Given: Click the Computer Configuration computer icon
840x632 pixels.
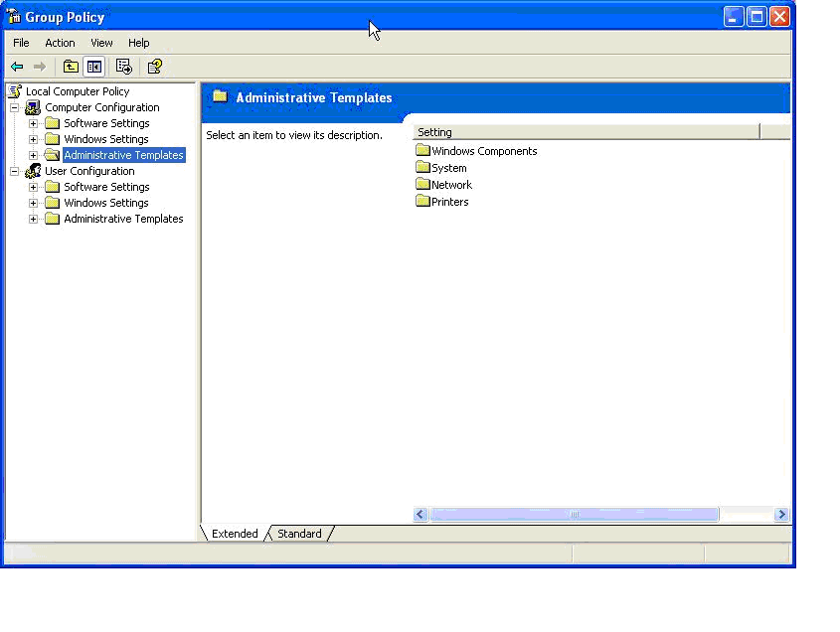Looking at the screenshot, I should (33, 107).
